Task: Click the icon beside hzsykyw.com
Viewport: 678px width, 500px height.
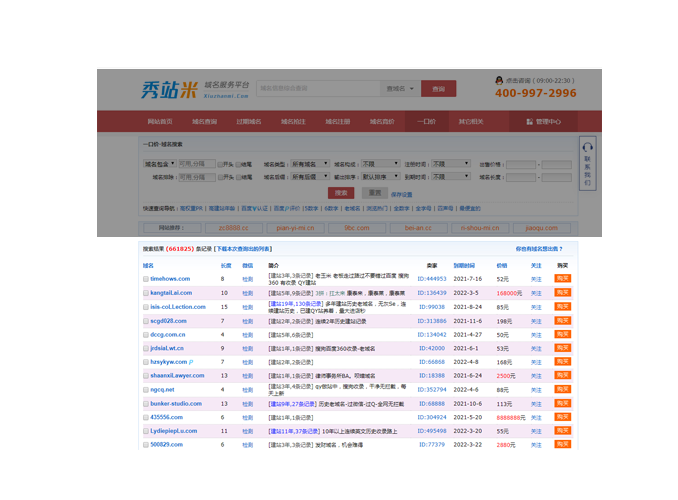Action: (x=191, y=362)
